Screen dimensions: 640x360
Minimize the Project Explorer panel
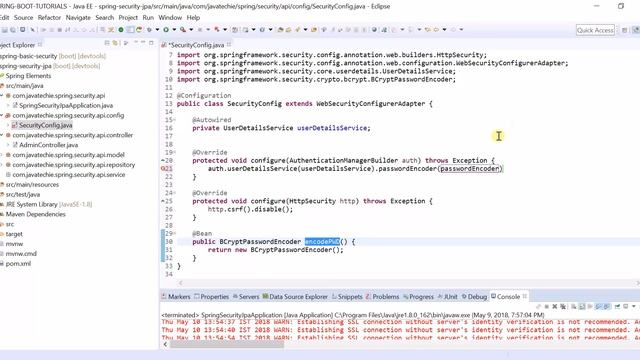click(143, 43)
